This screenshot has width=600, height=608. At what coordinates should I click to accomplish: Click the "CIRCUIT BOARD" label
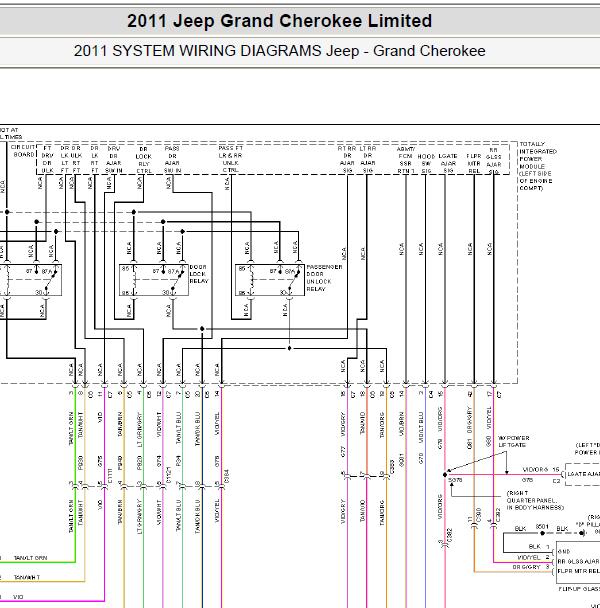pyautogui.click(x=23, y=151)
